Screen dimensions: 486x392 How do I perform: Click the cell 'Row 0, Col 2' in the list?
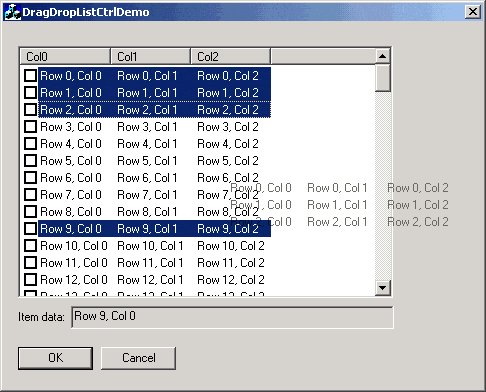(228, 76)
